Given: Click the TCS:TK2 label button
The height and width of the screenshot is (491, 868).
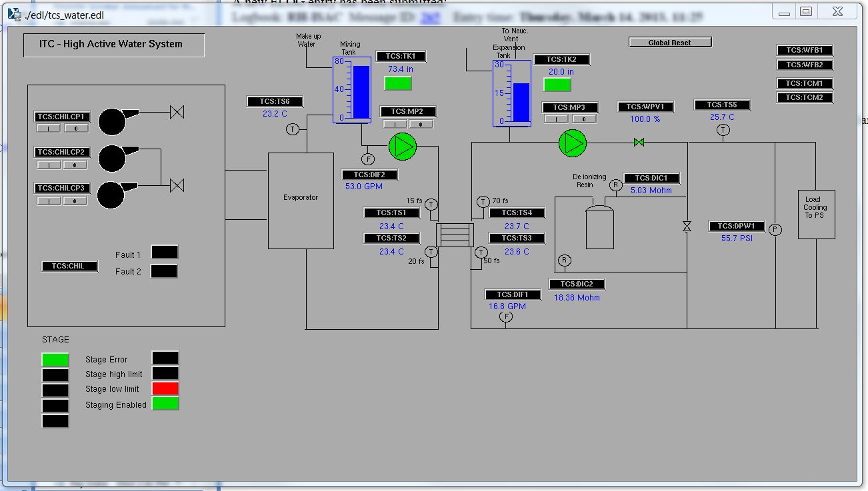Looking at the screenshot, I should [561, 60].
